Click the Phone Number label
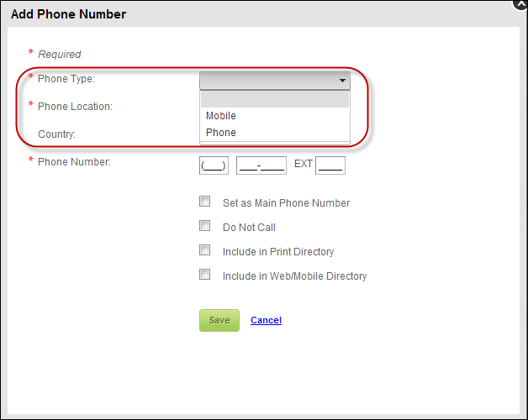 pyautogui.click(x=74, y=161)
